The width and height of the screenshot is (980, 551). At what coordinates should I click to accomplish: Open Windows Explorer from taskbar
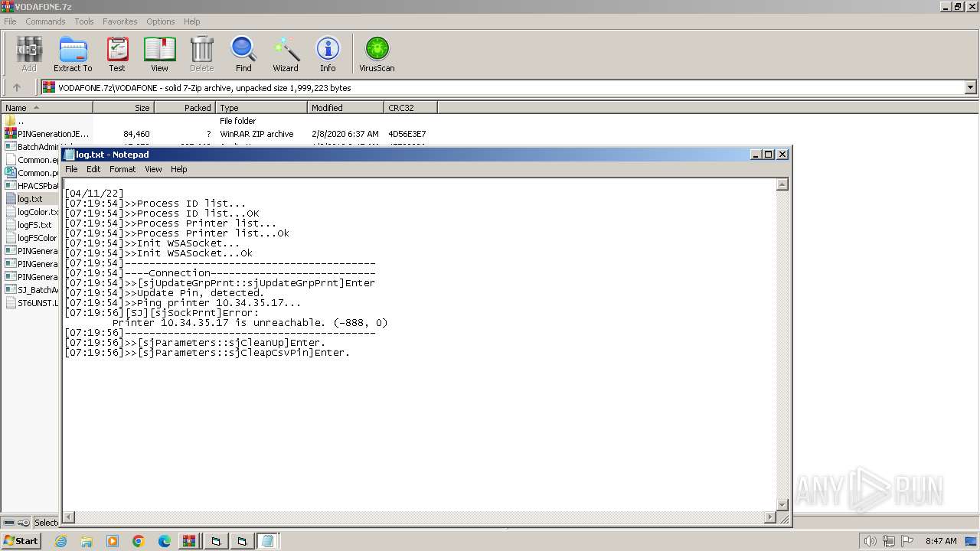[x=87, y=541]
